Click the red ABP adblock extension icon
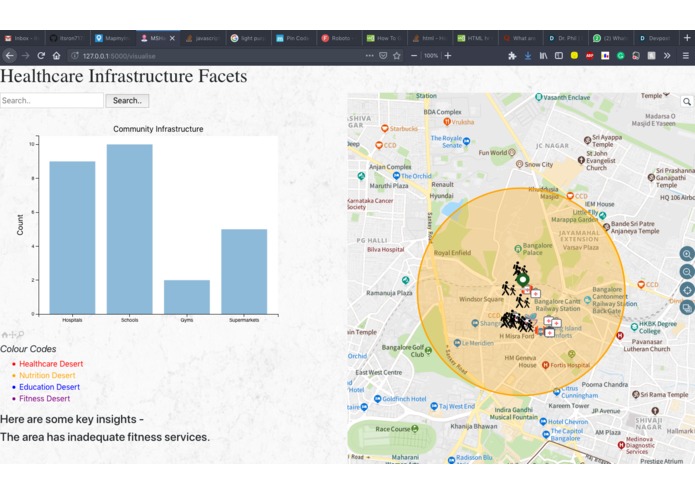695x494 pixels. coord(590,56)
